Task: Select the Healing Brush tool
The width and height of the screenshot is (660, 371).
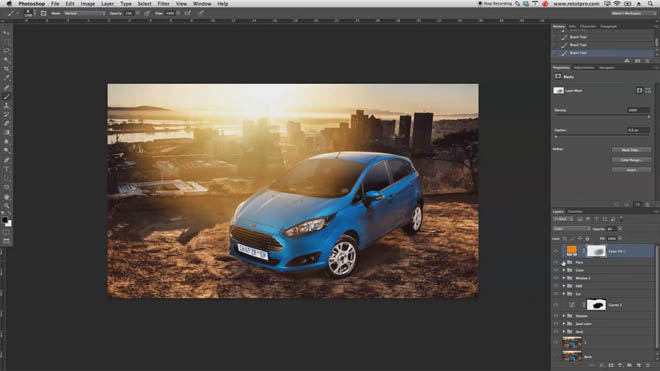Action: click(6, 88)
